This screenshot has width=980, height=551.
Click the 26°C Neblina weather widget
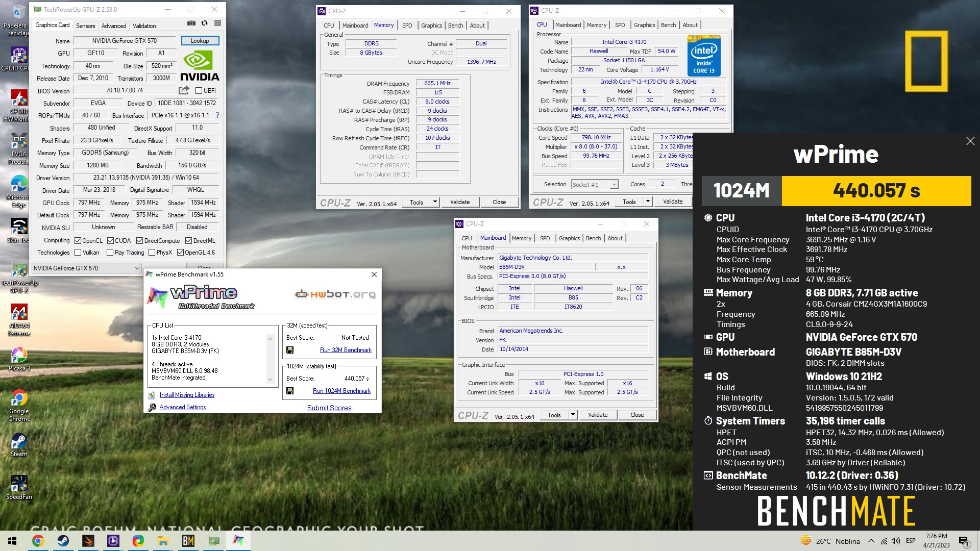(x=830, y=541)
